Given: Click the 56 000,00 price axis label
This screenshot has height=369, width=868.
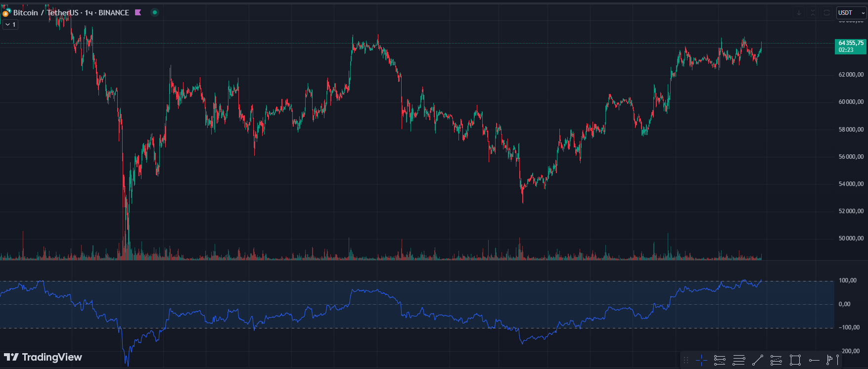Looking at the screenshot, I should coord(851,157).
